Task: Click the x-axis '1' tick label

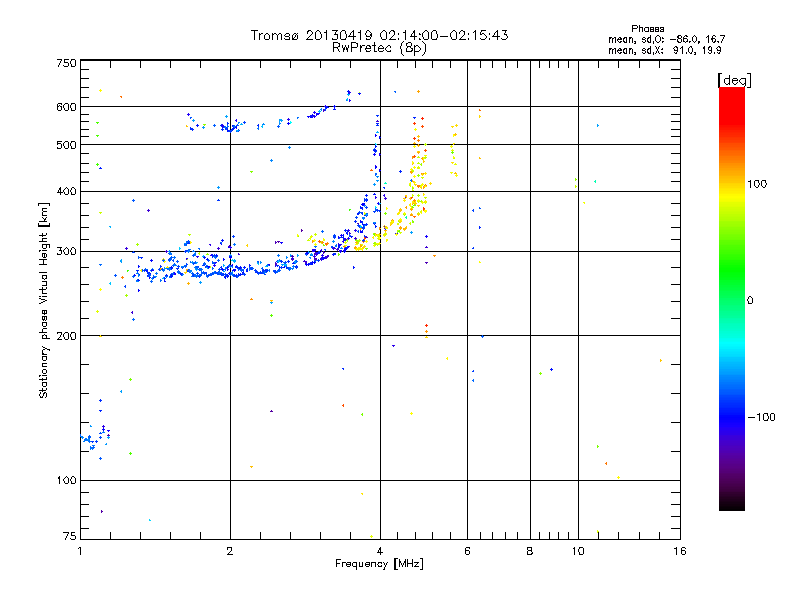Action: click(x=80, y=551)
